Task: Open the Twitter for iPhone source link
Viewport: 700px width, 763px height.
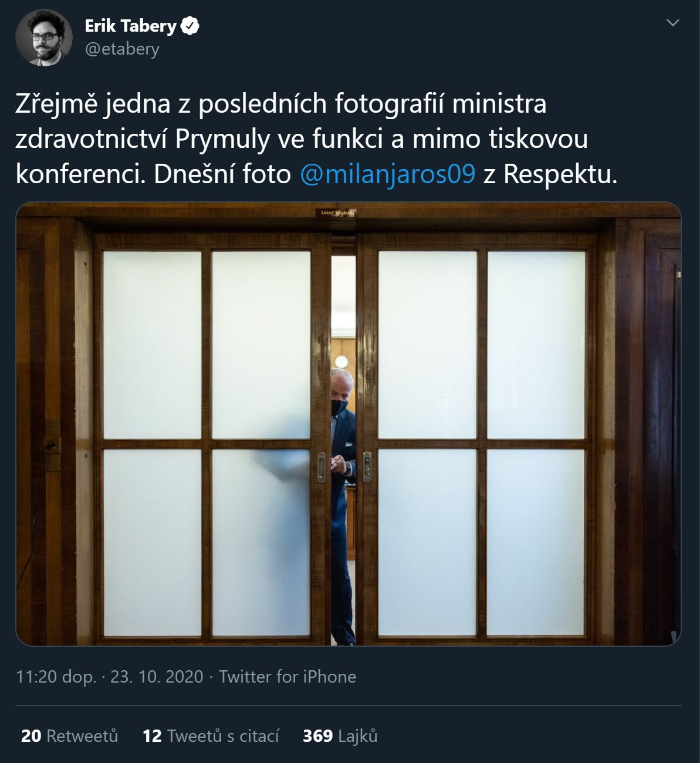Action: click(288, 677)
